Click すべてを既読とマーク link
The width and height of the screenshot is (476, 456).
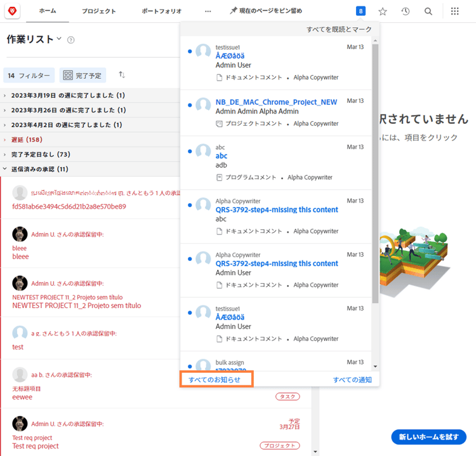(x=339, y=29)
